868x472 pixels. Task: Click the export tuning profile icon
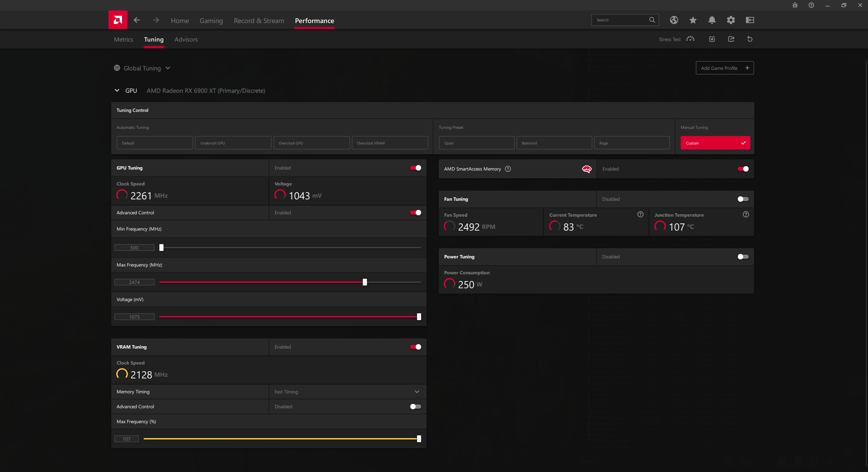click(731, 39)
